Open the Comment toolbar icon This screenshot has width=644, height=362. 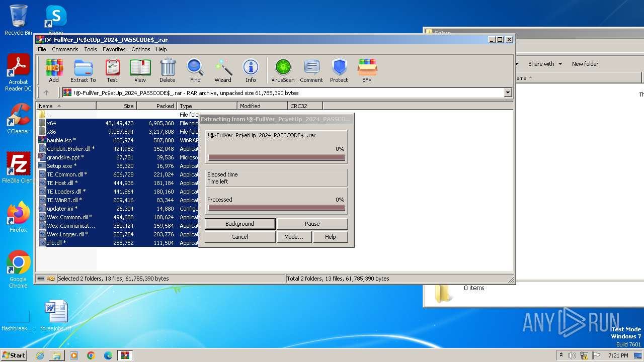pyautogui.click(x=311, y=70)
